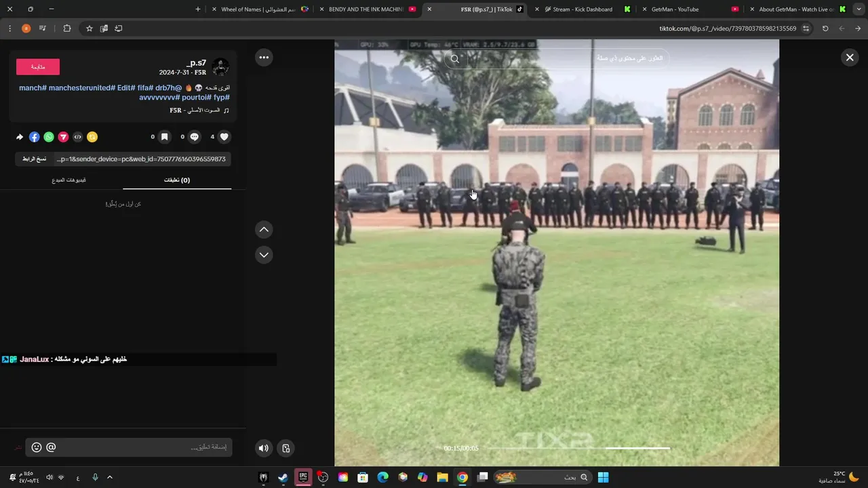Screen dimensions: 868x488
Task: Open comments via speech bubble icon
Action: pos(195,137)
